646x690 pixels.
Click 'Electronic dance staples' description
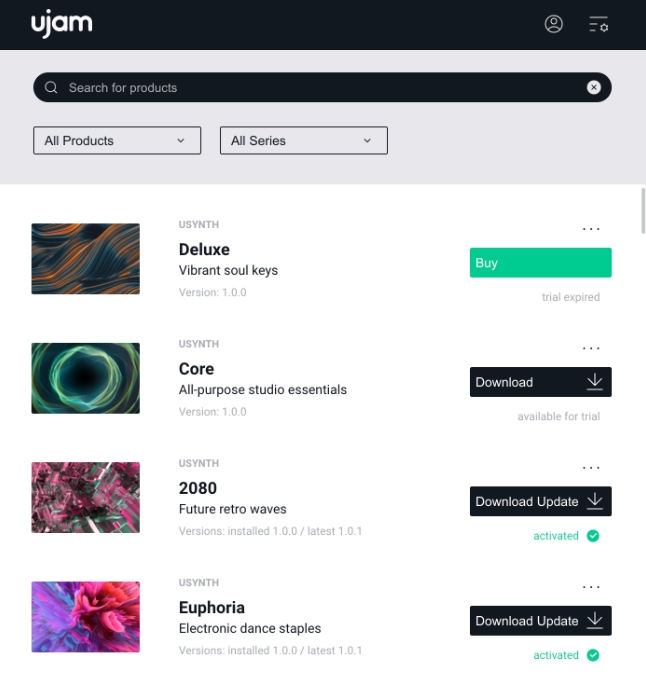click(x=250, y=628)
